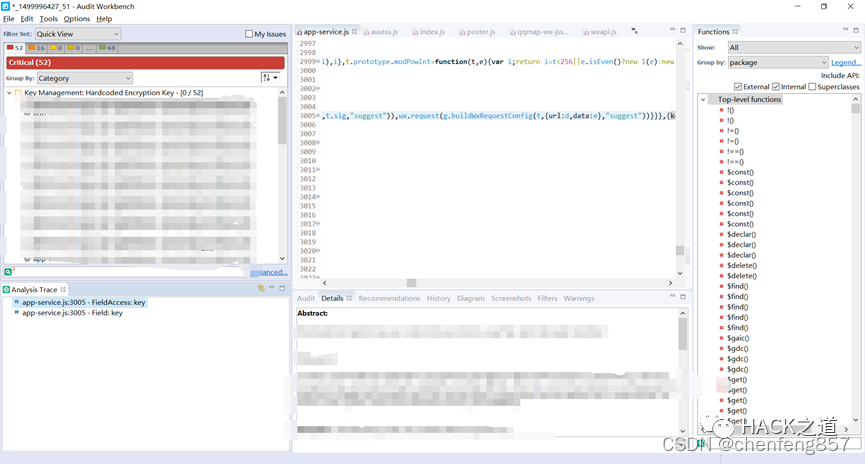Open the Filter Set Quick View dropdown

tap(78, 34)
